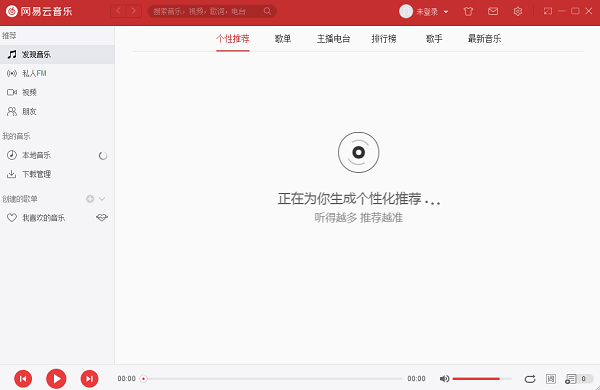Toggle the loop playback mode icon
The width and height of the screenshot is (600, 390).
pyautogui.click(x=530, y=379)
